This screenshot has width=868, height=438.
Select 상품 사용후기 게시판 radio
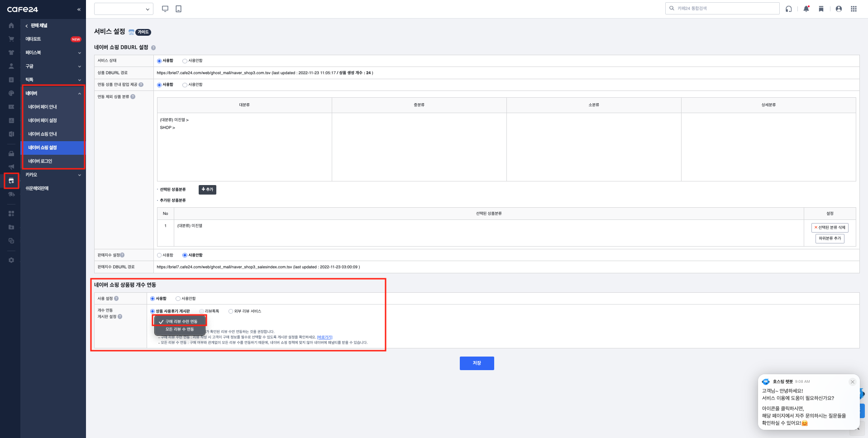(153, 311)
